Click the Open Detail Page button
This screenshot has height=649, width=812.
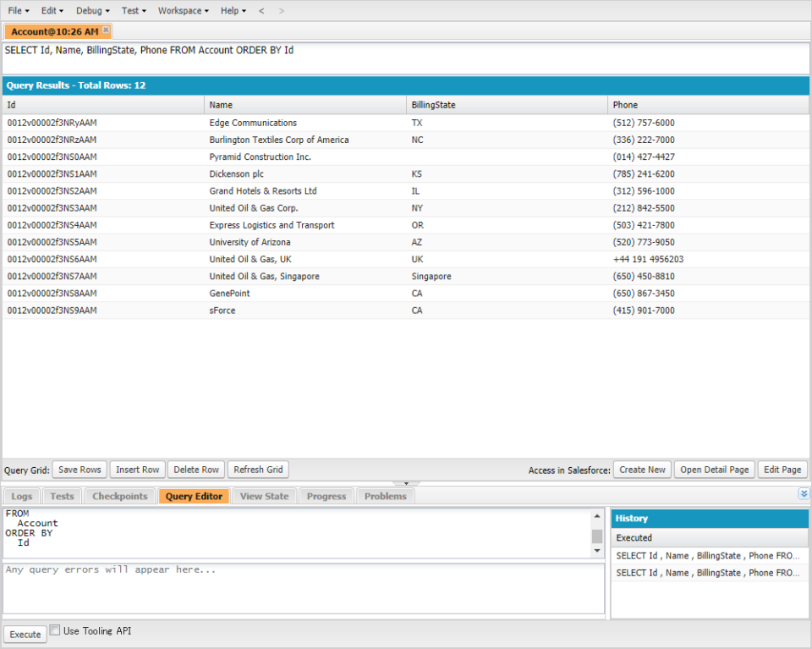(x=714, y=470)
